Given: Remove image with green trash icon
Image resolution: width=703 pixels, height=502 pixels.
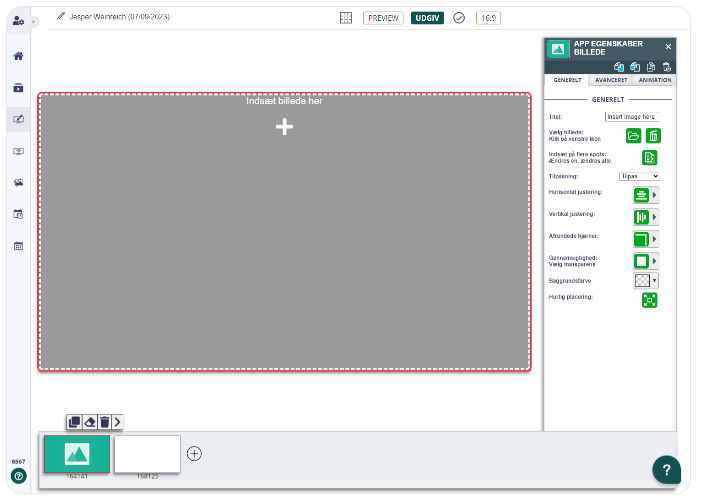Looking at the screenshot, I should pyautogui.click(x=653, y=136).
